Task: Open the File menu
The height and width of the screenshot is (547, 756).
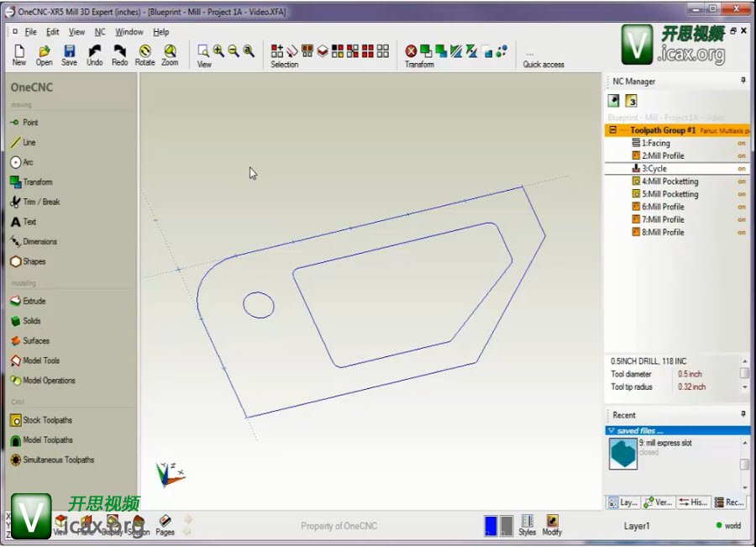Action: [x=30, y=32]
